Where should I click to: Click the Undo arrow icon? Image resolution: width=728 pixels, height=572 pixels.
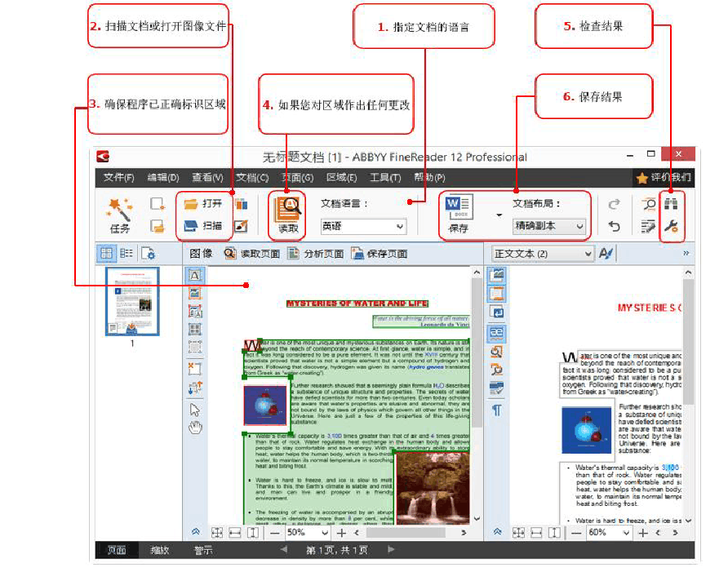click(x=615, y=226)
